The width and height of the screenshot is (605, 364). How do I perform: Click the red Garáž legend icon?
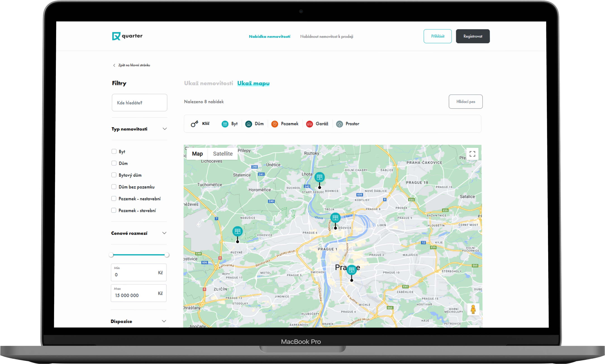pos(309,124)
